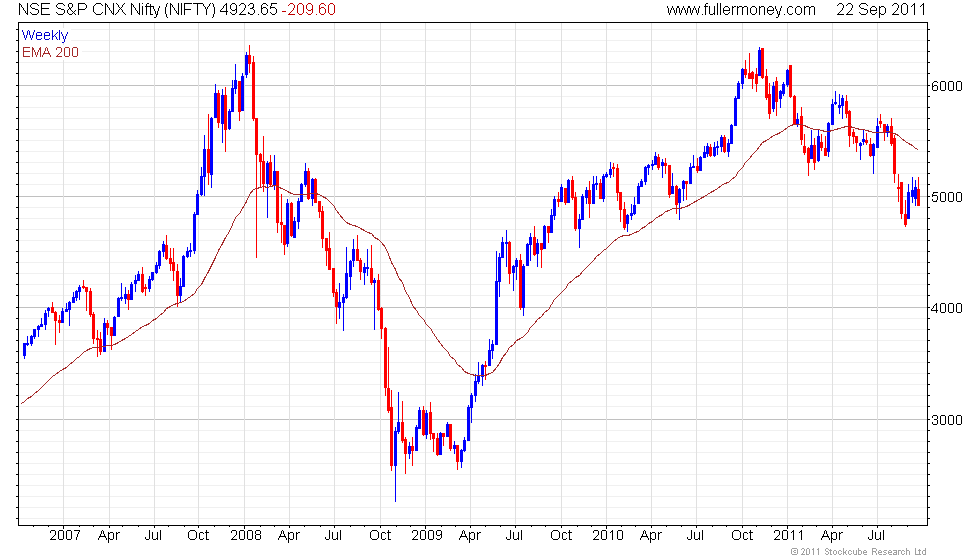Click the 'Oct' label before 2010

coord(561,536)
